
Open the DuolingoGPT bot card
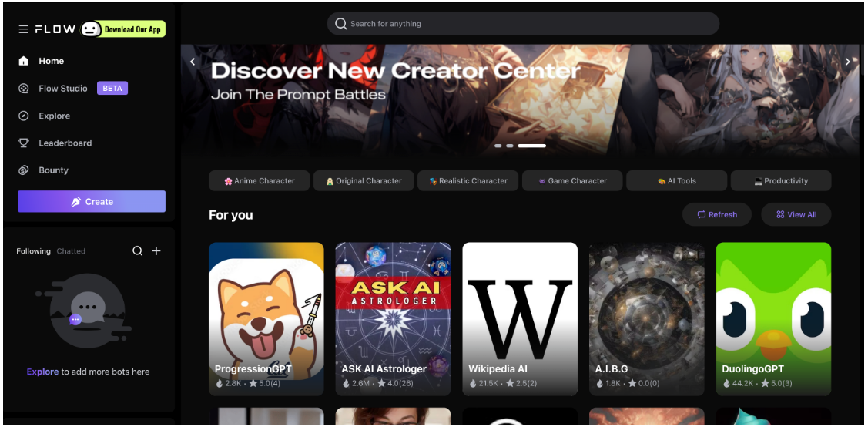pos(773,319)
